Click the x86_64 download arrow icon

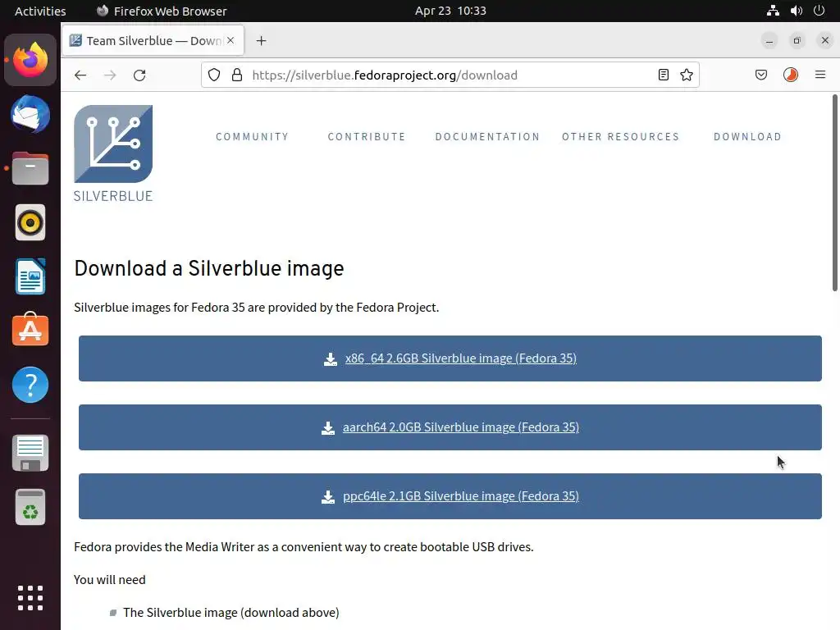tap(331, 359)
